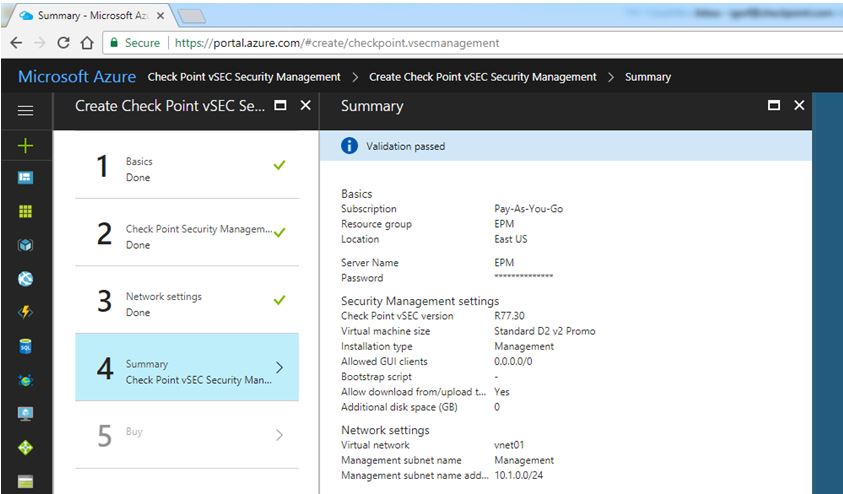Go to browser home page
843x494 pixels.
pos(87,43)
